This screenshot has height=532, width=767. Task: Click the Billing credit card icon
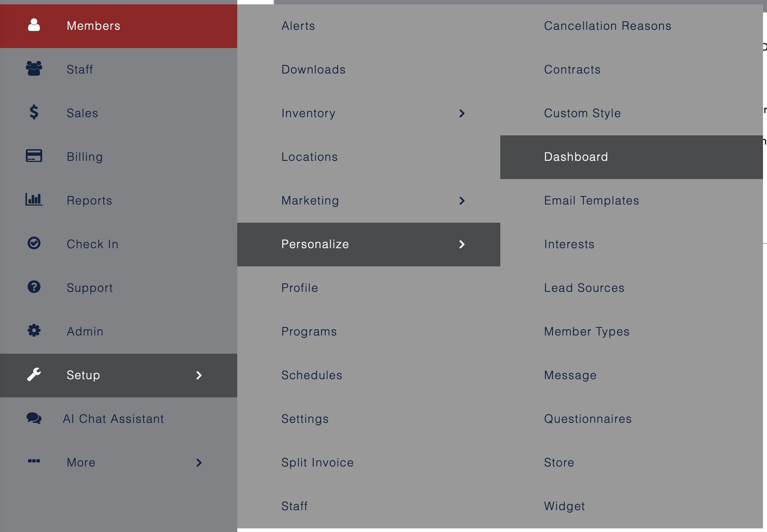(34, 156)
